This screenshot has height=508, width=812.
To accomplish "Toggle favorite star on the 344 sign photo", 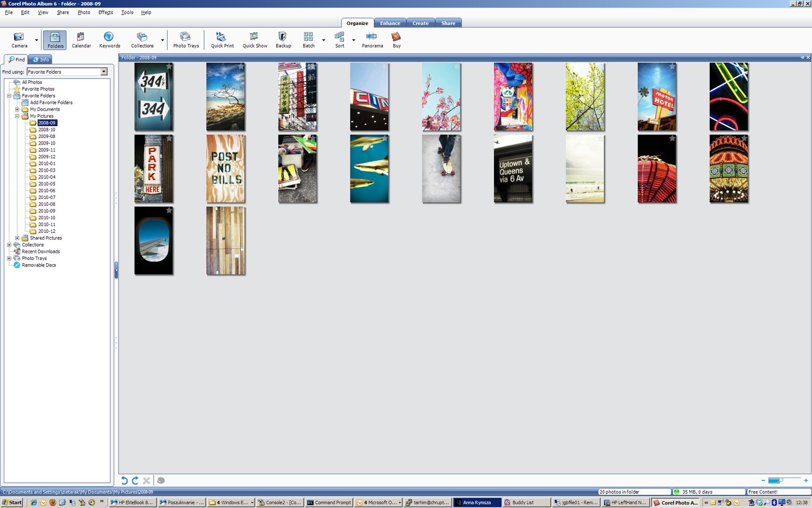I will tap(169, 67).
